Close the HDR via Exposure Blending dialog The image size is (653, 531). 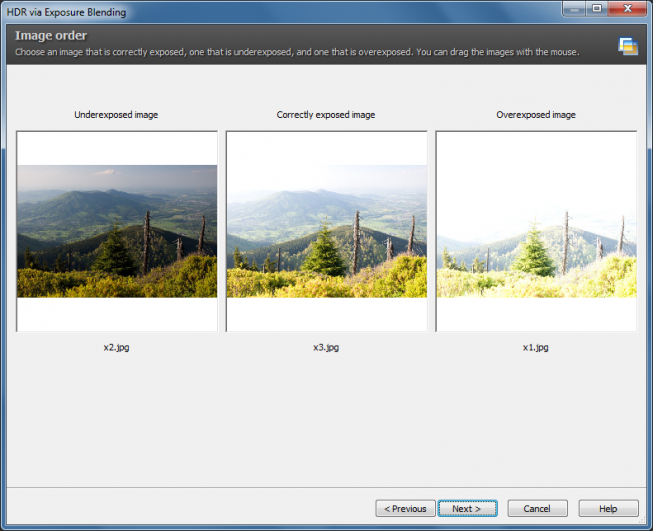(x=627, y=9)
